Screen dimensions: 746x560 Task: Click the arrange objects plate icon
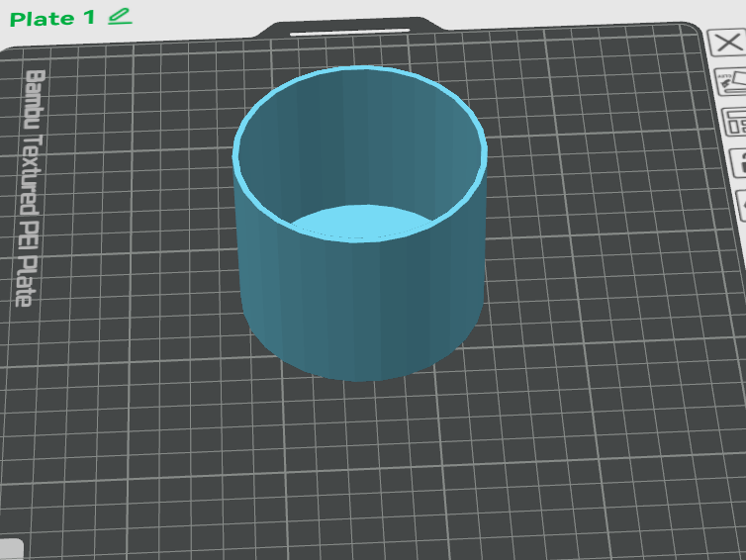734,123
